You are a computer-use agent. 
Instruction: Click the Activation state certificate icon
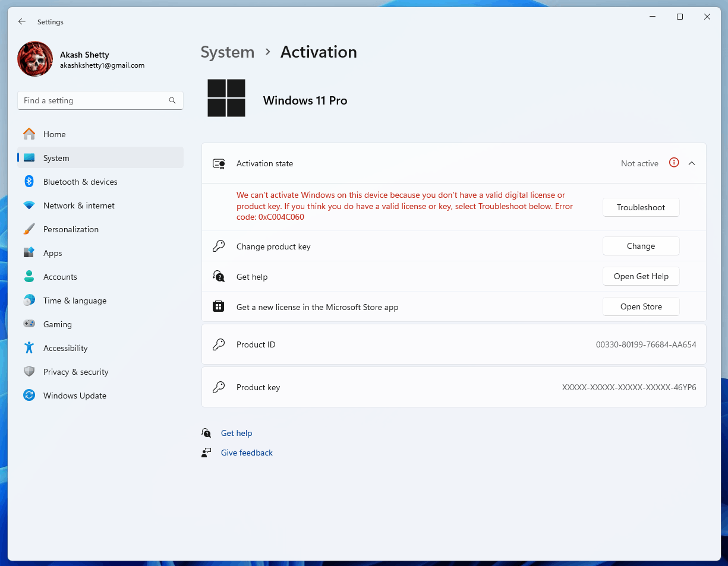point(219,163)
